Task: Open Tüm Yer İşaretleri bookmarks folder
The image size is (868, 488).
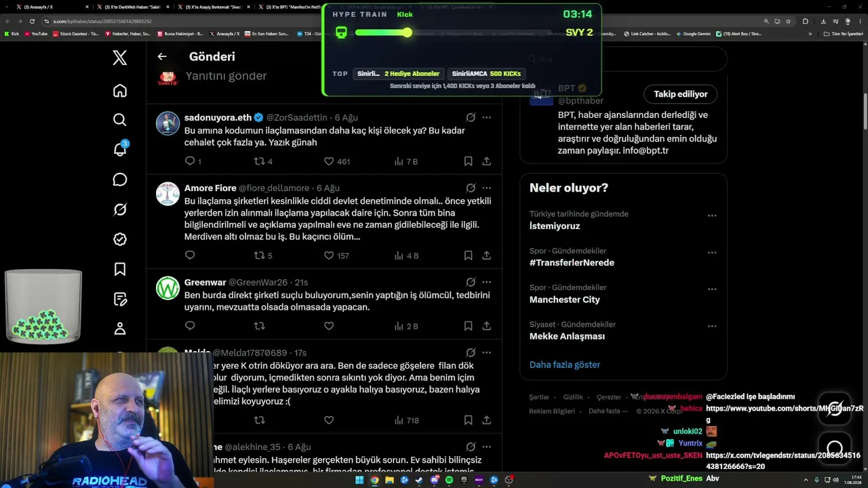Action: point(844,33)
